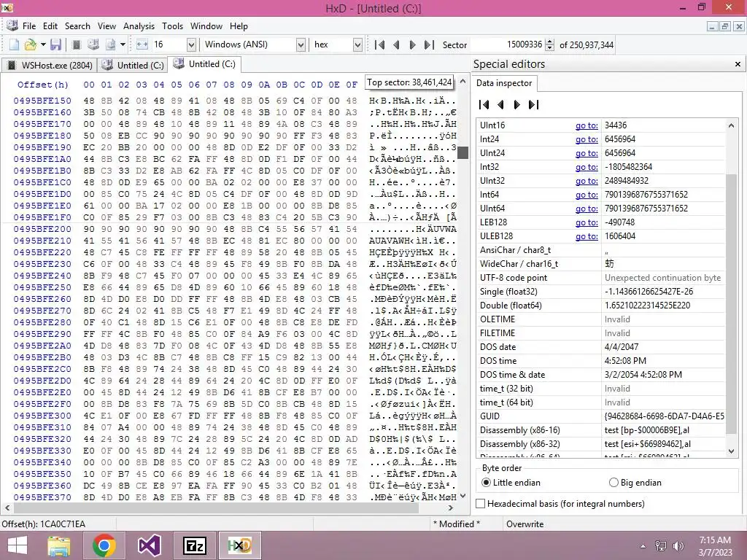Image resolution: width=747 pixels, height=560 pixels.
Task: Expand the disk image dropdown arrow
Action: (123, 44)
